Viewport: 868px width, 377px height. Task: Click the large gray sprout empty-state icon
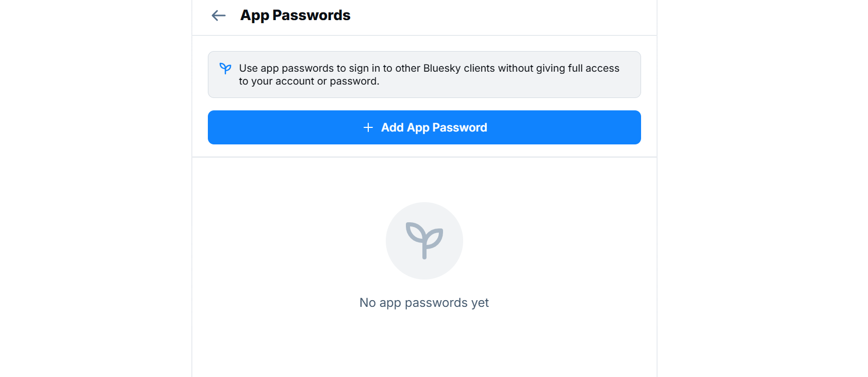click(x=424, y=240)
